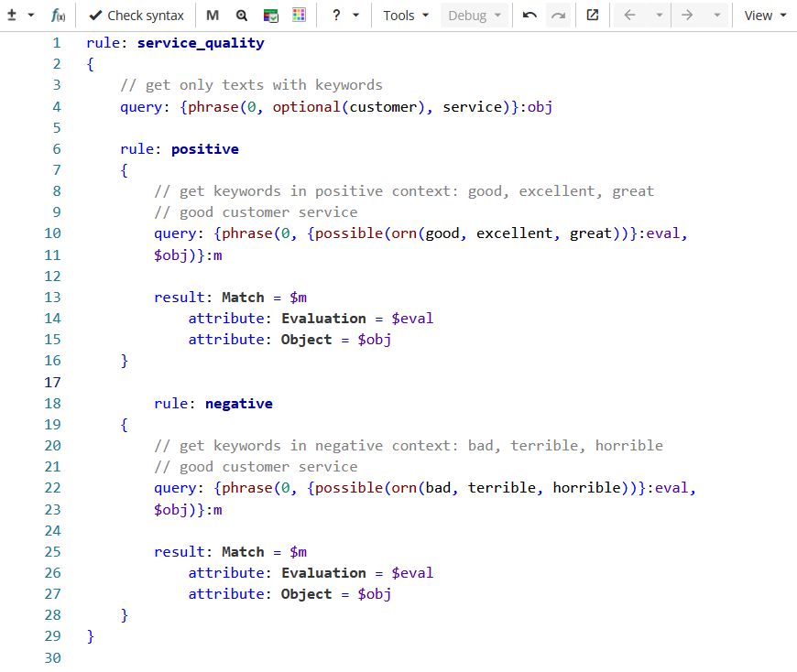797x672 pixels.
Task: Open the colorful grid palette icon
Action: (x=299, y=16)
